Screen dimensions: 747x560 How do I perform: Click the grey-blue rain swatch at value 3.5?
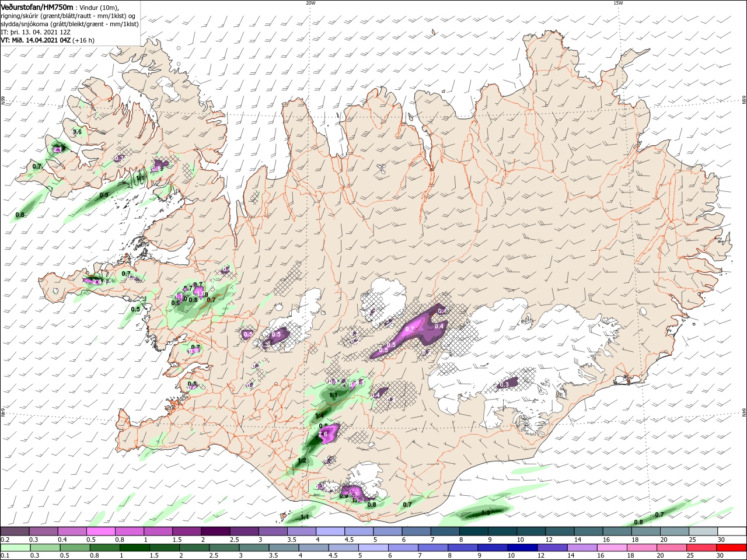(x=284, y=547)
